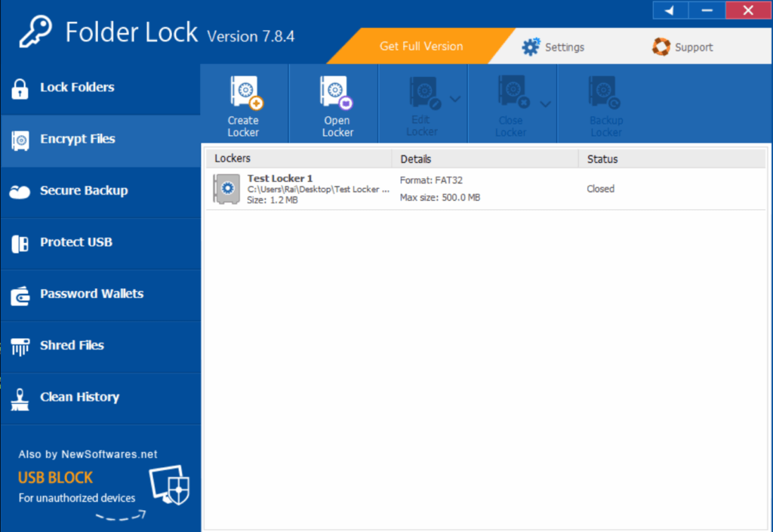Click the "Closed" status cell
The height and width of the screenshot is (532, 773).
(x=600, y=189)
